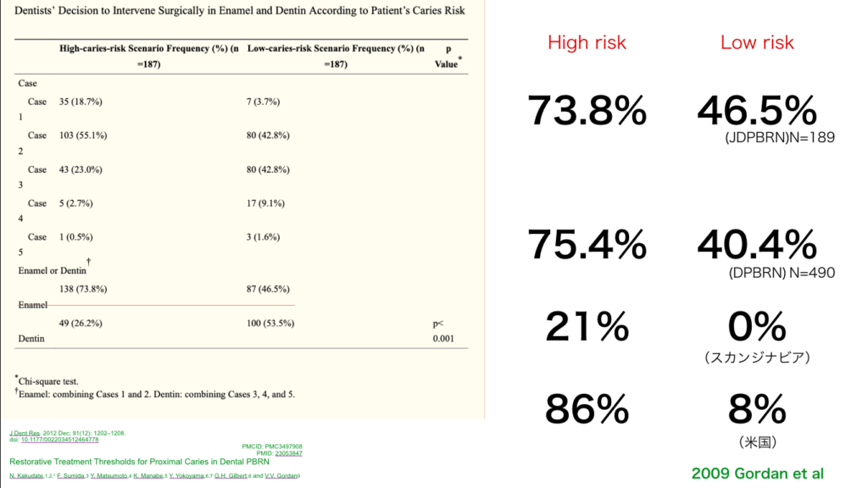
Task: Click author link N. Kakudate
Action: 26,476
